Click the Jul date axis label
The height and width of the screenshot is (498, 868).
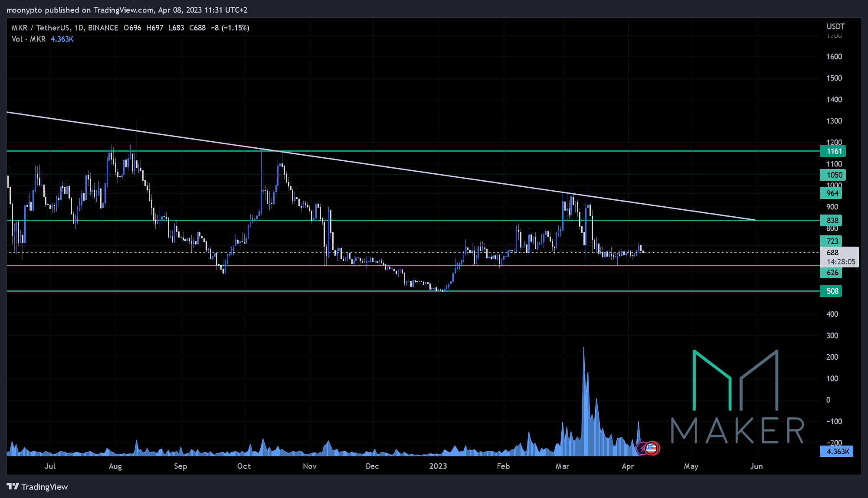click(x=50, y=466)
